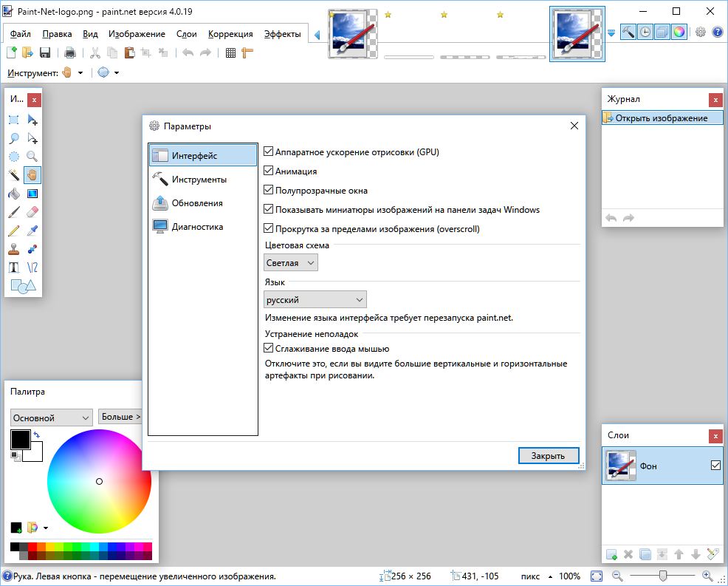This screenshot has width=728, height=586.
Task: Select the Move Selected Pixels tool
Action: click(32, 120)
